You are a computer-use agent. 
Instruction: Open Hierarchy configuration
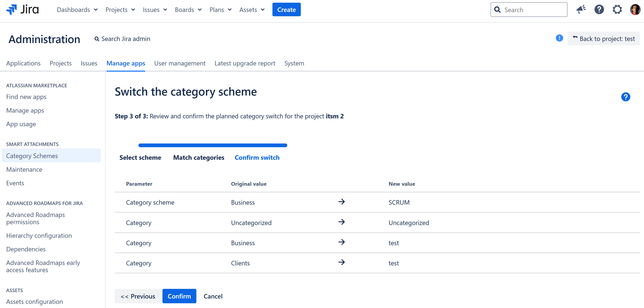coord(39,236)
